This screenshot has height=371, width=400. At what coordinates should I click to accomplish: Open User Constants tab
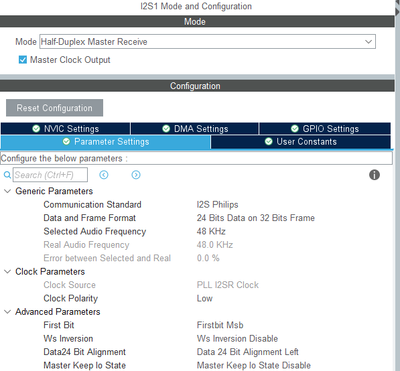pyautogui.click(x=301, y=142)
